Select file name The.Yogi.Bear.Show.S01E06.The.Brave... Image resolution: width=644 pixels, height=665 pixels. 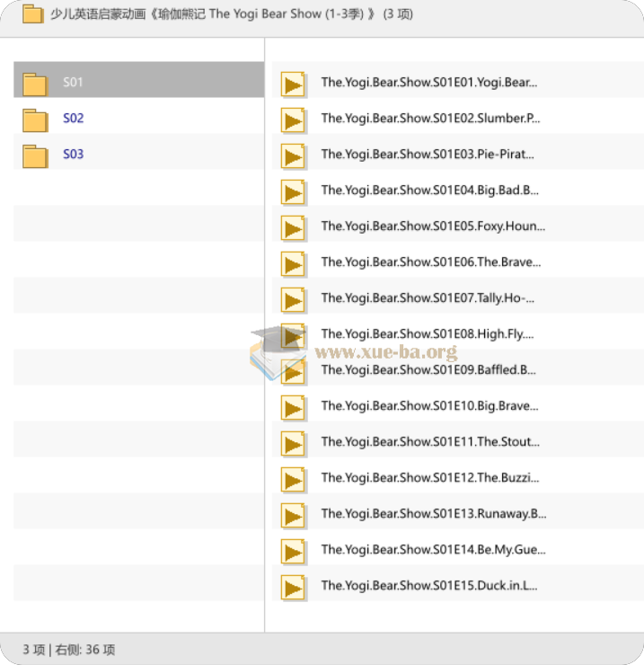coord(431,262)
